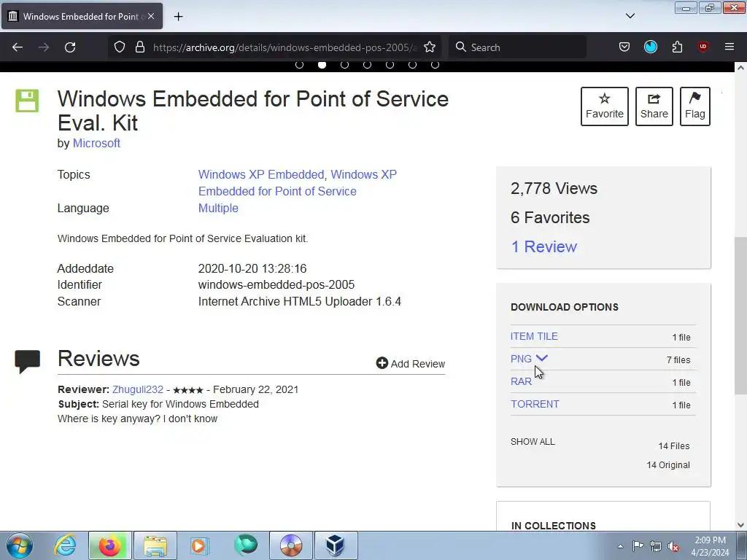Click the address bar URL
747x560 pixels.
[285, 47]
